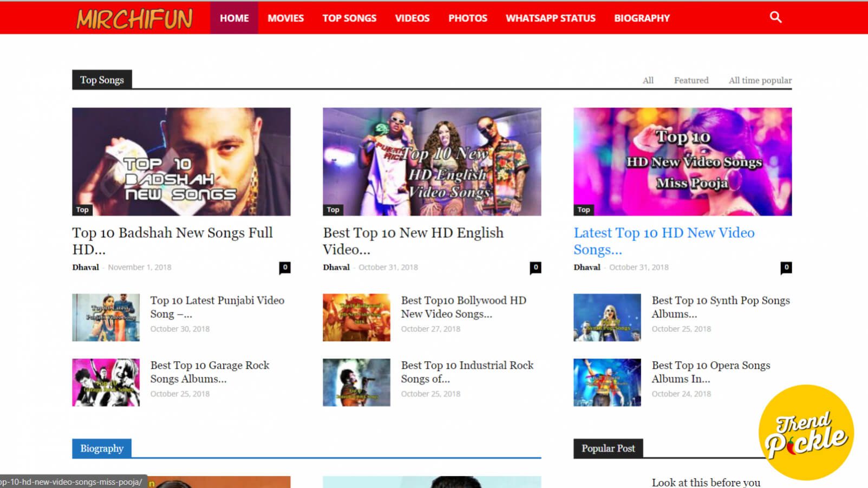Click the MirchiFun site logo

tap(134, 18)
